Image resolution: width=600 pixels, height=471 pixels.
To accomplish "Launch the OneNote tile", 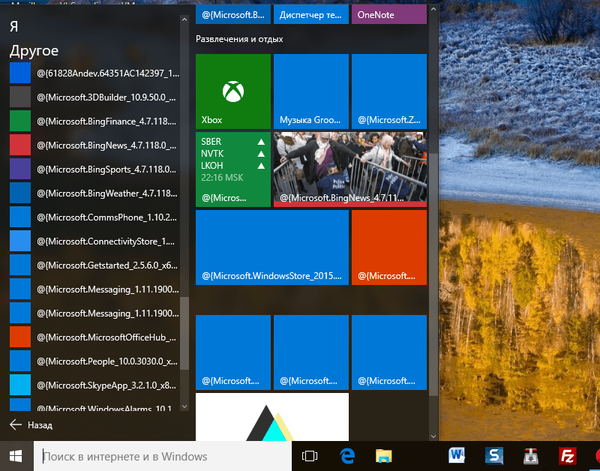I will tap(389, 14).
